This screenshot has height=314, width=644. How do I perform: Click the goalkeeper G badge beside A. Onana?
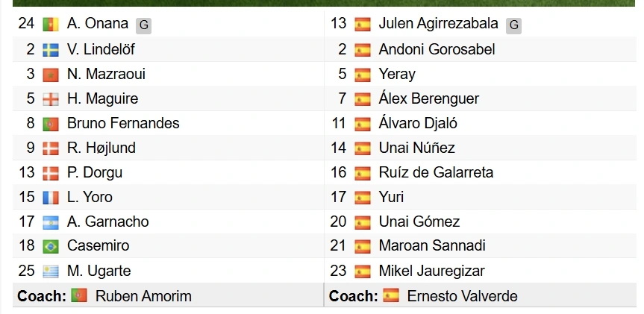click(144, 25)
